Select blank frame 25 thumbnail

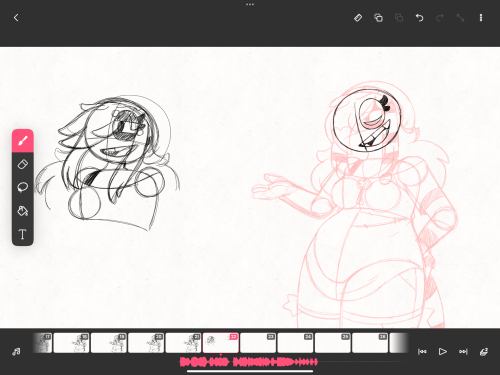pos(333,343)
